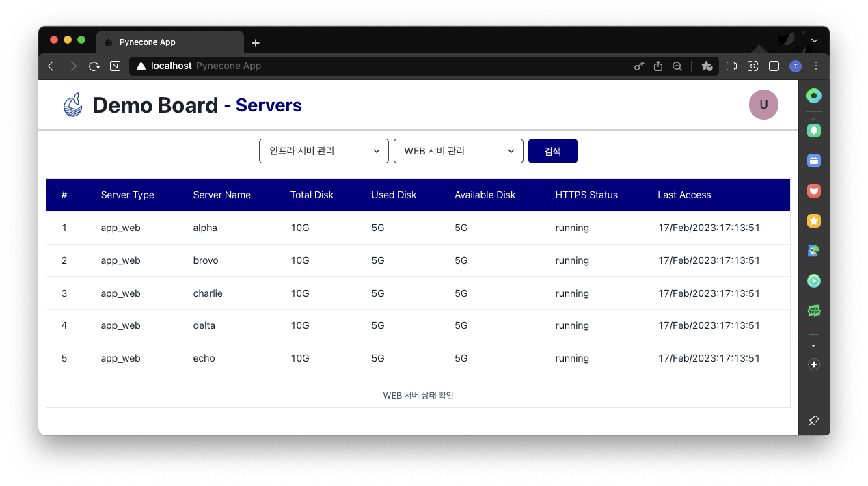Open browser profile avatar T
Image resolution: width=868 pixels, height=486 pixels.
(x=795, y=66)
